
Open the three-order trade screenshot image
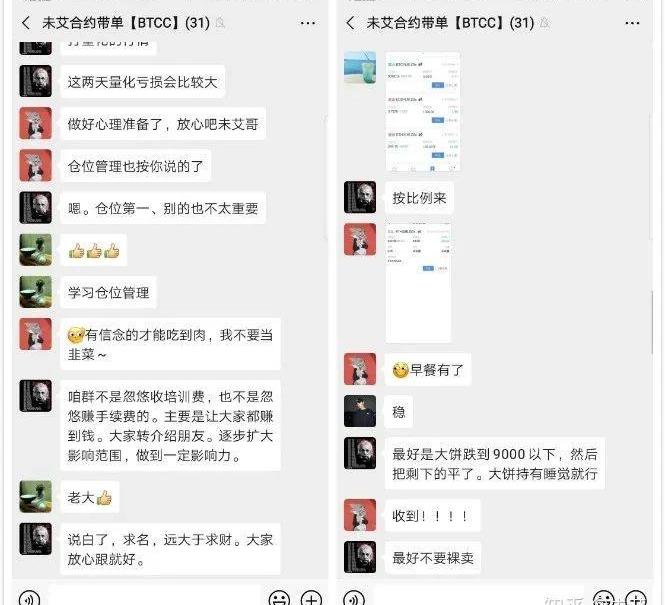pyautogui.click(x=422, y=112)
